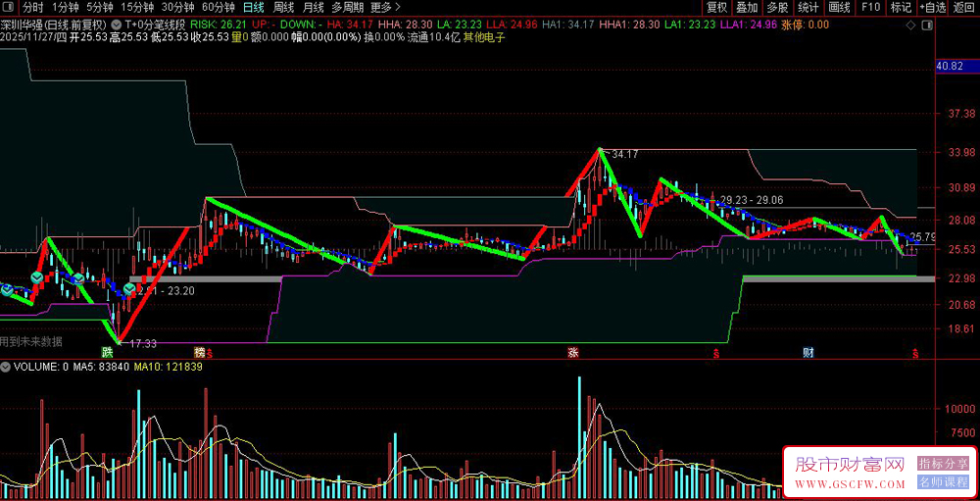Switch to 日线 daily chart
This screenshot has width=980, height=501.
pyautogui.click(x=253, y=8)
